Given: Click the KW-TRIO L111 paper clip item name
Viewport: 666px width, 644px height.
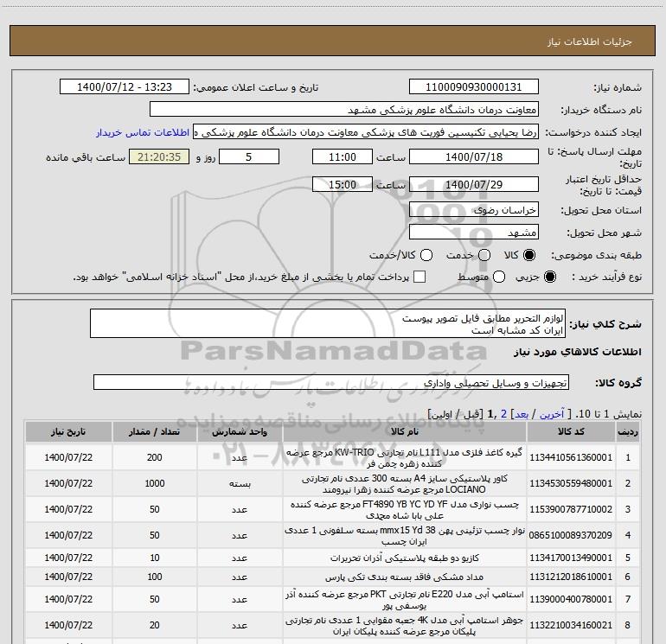Looking at the screenshot, I should pyautogui.click(x=405, y=457).
